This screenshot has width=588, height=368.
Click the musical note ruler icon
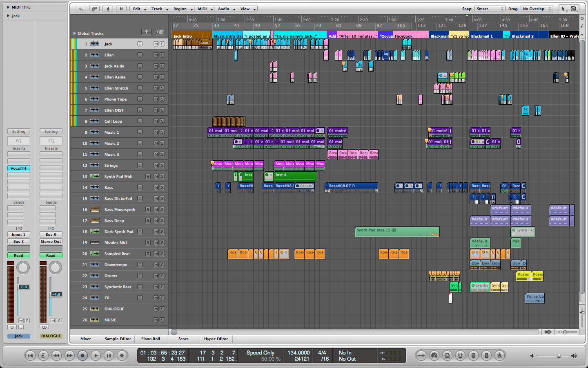coord(582,25)
